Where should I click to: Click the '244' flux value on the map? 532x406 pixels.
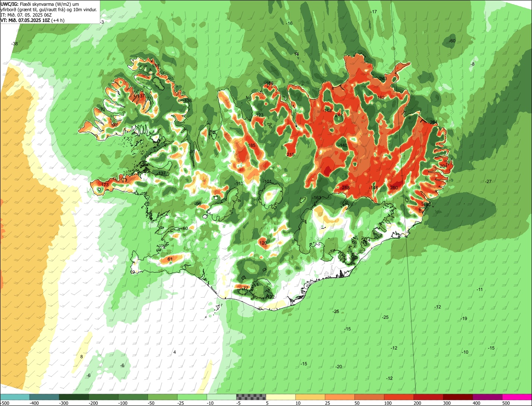(x=339, y=115)
